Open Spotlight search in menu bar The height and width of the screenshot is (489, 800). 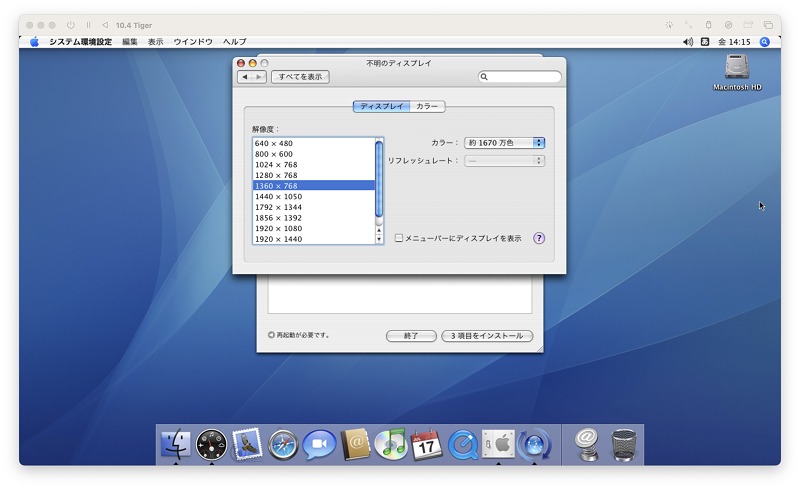coord(764,42)
